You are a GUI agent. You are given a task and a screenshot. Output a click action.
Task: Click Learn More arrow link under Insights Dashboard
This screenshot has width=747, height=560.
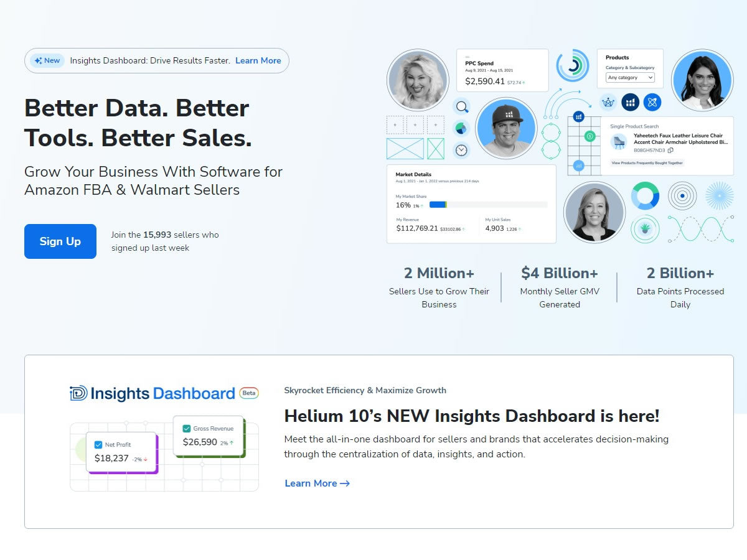point(317,483)
